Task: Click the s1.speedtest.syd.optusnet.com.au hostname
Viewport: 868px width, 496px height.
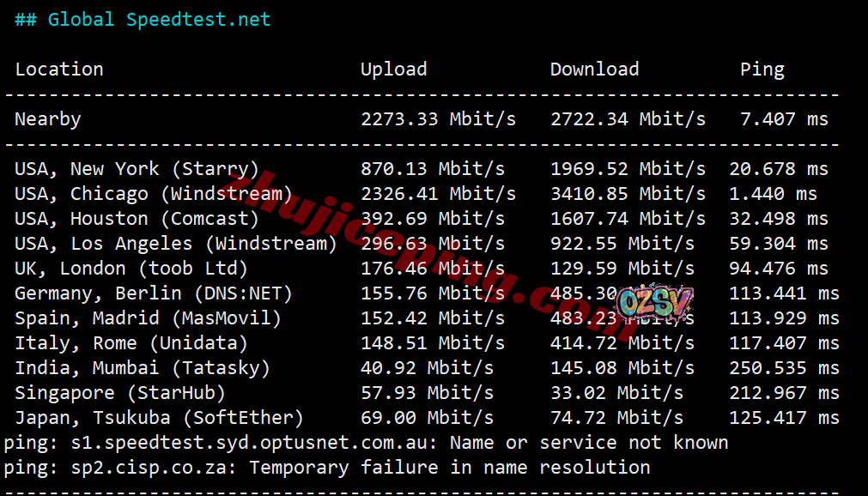Action: tap(248, 443)
